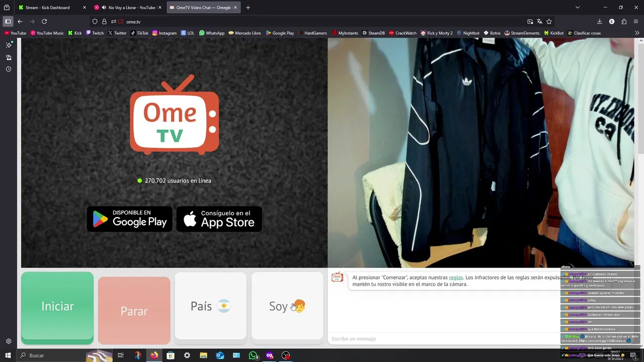Open the YouTube Music bookmark
This screenshot has height=362, width=644.
(47, 33)
